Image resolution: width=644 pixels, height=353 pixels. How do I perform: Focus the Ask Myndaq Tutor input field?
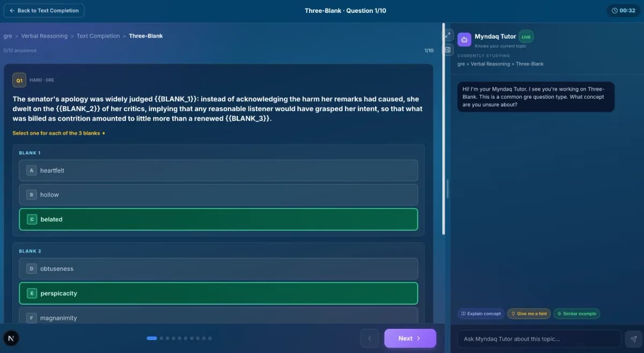(539, 339)
